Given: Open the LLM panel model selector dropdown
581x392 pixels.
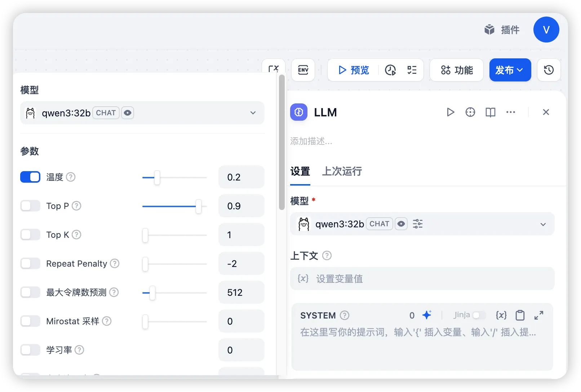Looking at the screenshot, I should [543, 224].
